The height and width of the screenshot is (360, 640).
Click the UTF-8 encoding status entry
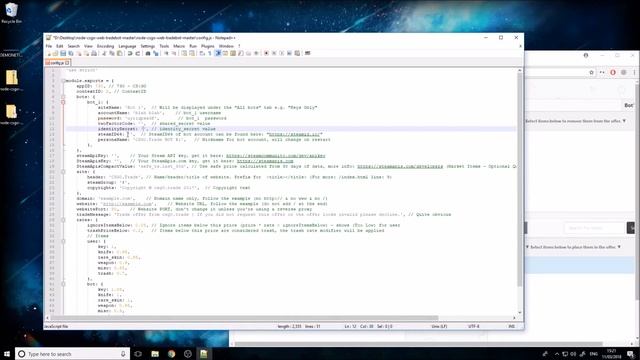click(x=474, y=327)
